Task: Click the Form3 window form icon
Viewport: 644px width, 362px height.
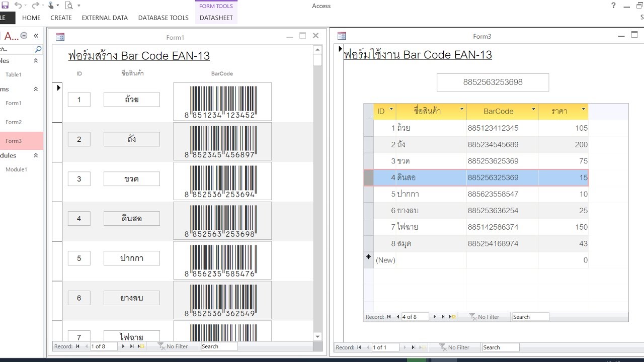Action: point(342,36)
